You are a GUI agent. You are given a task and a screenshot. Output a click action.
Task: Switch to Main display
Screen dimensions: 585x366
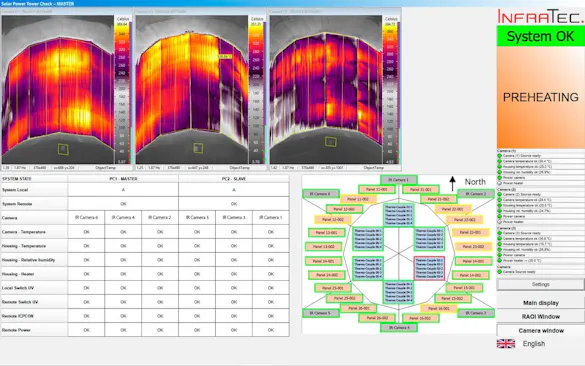541,303
